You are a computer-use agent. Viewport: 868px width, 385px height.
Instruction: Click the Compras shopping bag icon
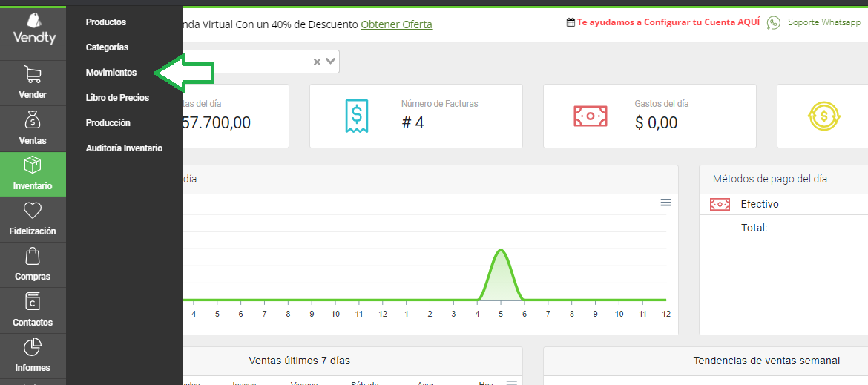point(33,256)
